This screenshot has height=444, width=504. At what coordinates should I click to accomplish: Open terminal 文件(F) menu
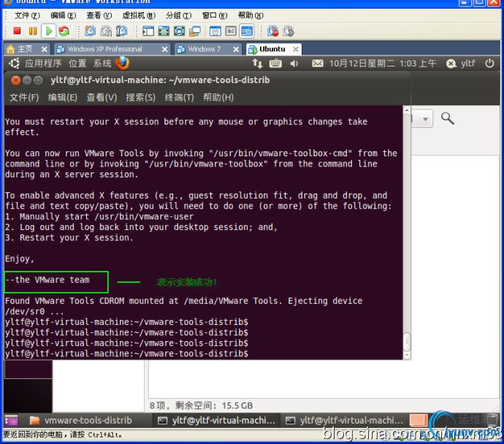click(x=24, y=97)
